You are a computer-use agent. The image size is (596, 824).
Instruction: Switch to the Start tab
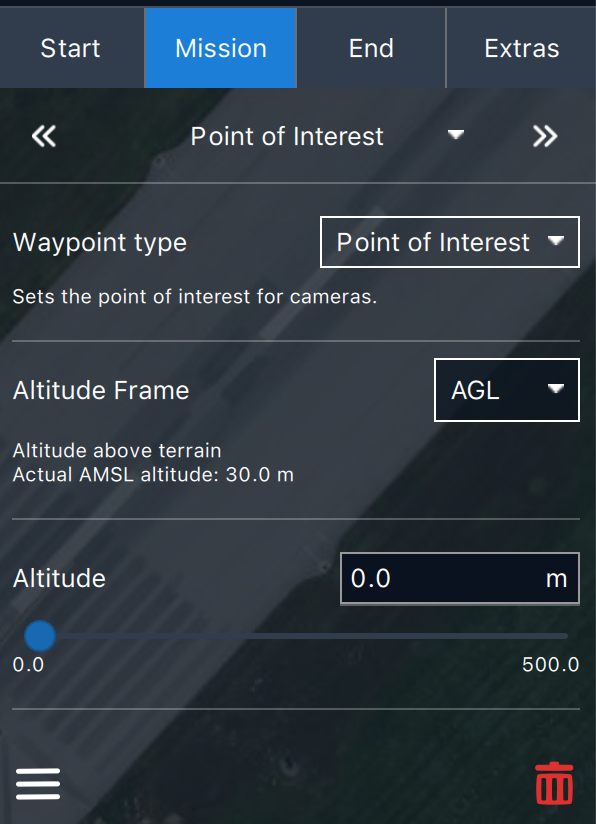[71, 48]
